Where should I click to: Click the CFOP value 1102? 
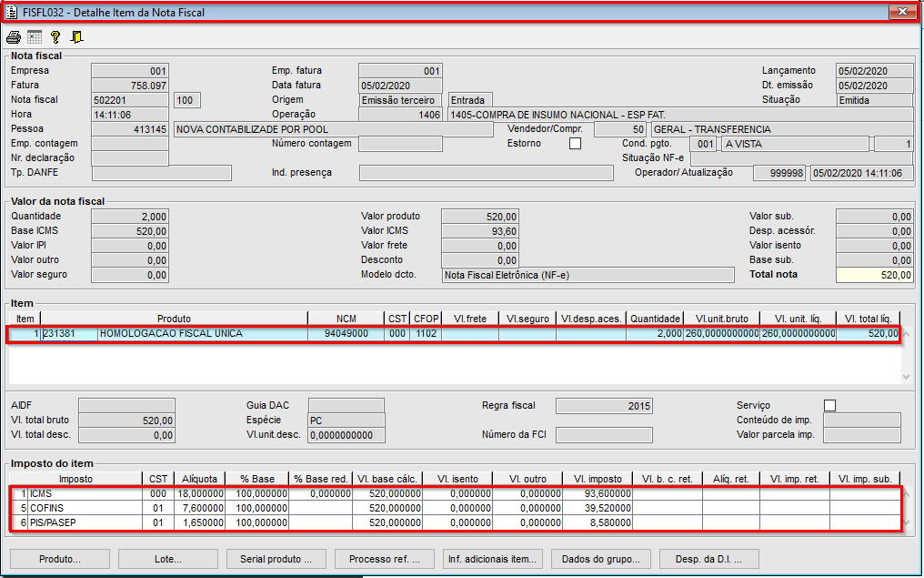[426, 334]
